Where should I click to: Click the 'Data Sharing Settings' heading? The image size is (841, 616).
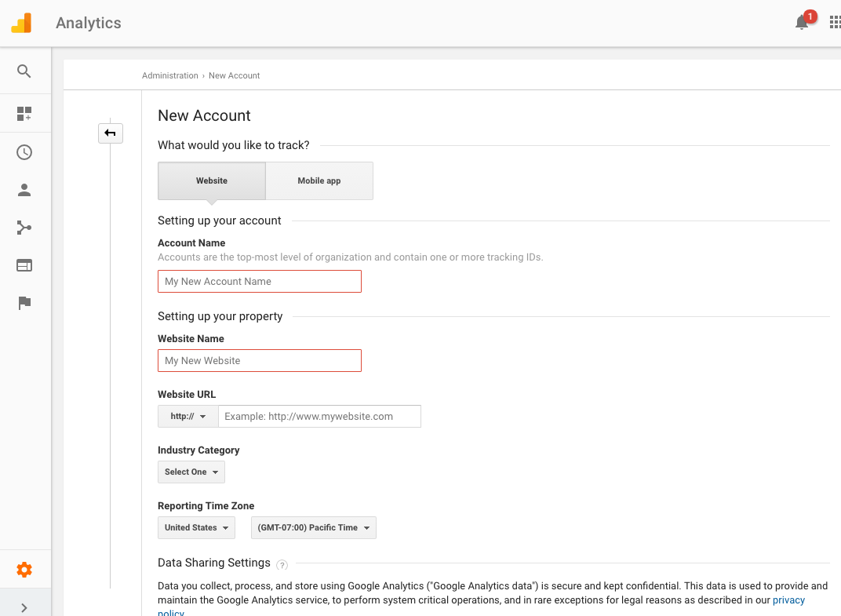point(214,563)
